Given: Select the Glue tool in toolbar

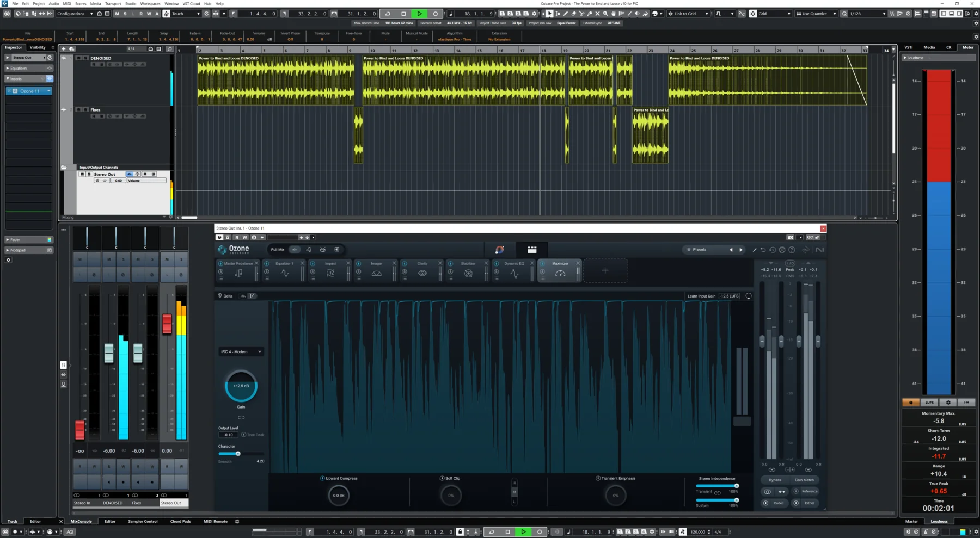Looking at the screenshot, I should 590,14.
